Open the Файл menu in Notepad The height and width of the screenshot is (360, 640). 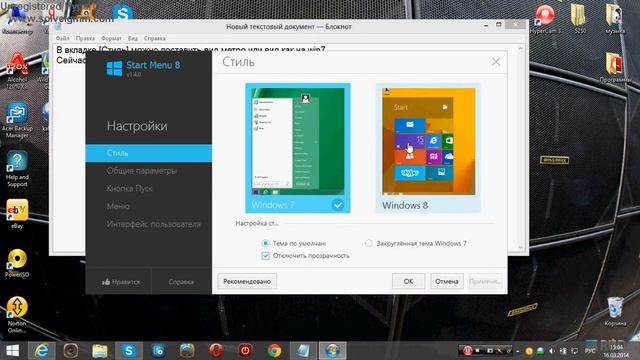point(62,38)
